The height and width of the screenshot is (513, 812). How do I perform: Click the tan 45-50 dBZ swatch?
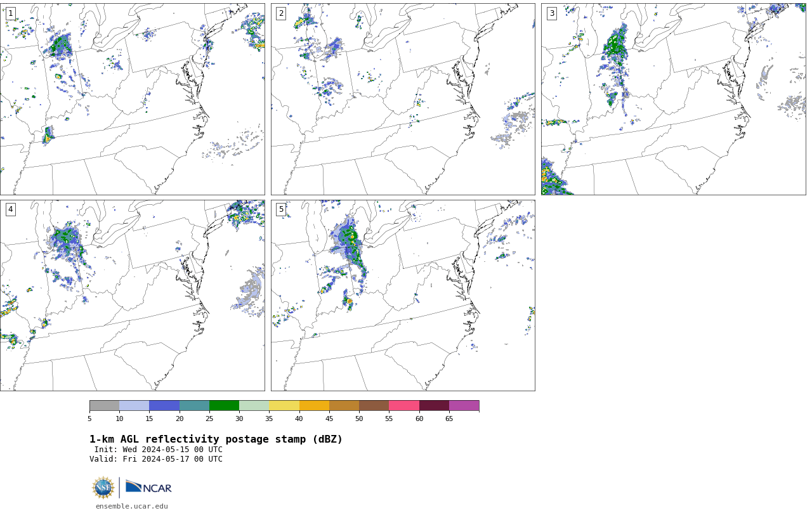(x=344, y=406)
